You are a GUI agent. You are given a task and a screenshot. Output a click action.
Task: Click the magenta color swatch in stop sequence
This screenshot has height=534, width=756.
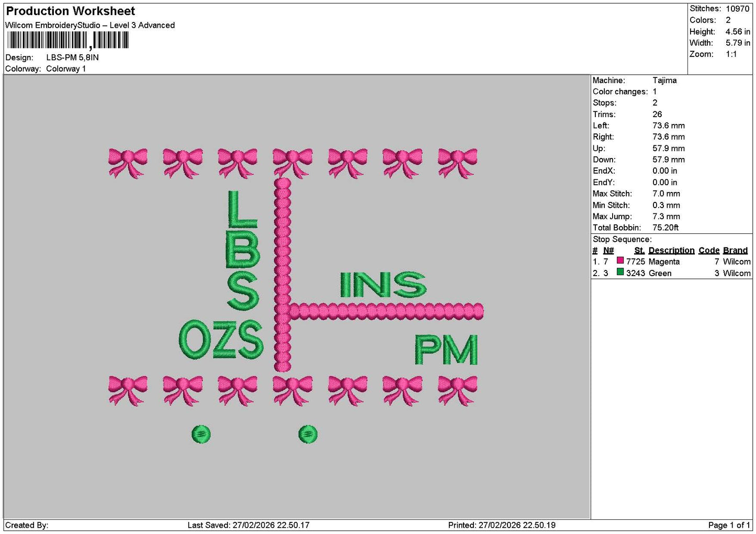coord(620,260)
